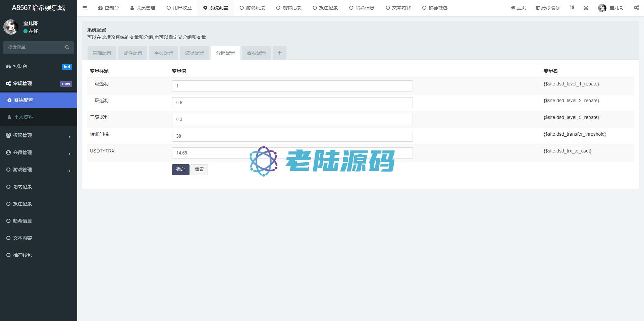This screenshot has width=644, height=321.
Task: Click the search magnifier icon in sidebar
Action: [x=67, y=47]
